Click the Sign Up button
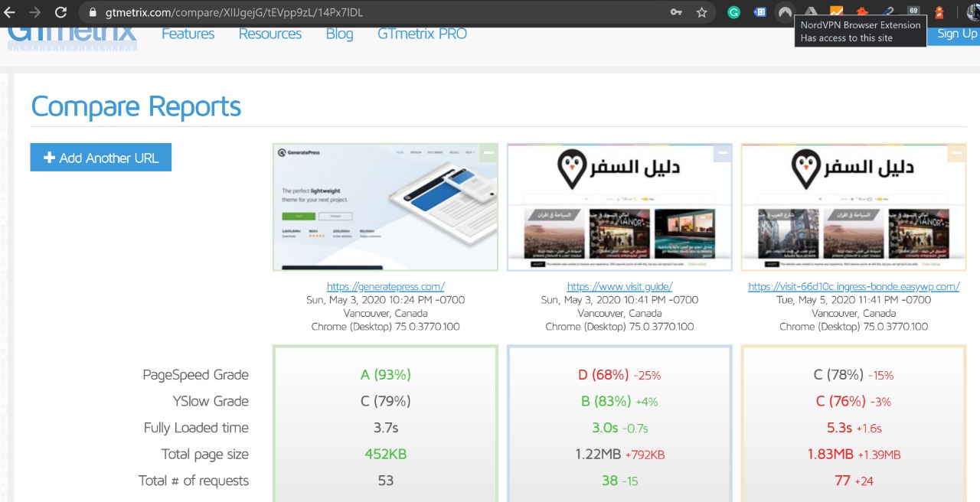The height and width of the screenshot is (502, 980). [x=954, y=34]
